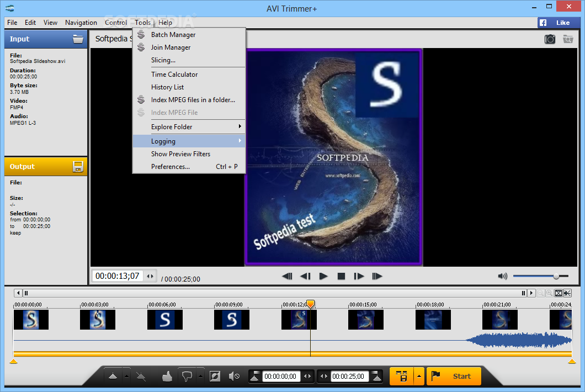
Task: Click the timeline scroll right arrow
Action: click(x=531, y=293)
